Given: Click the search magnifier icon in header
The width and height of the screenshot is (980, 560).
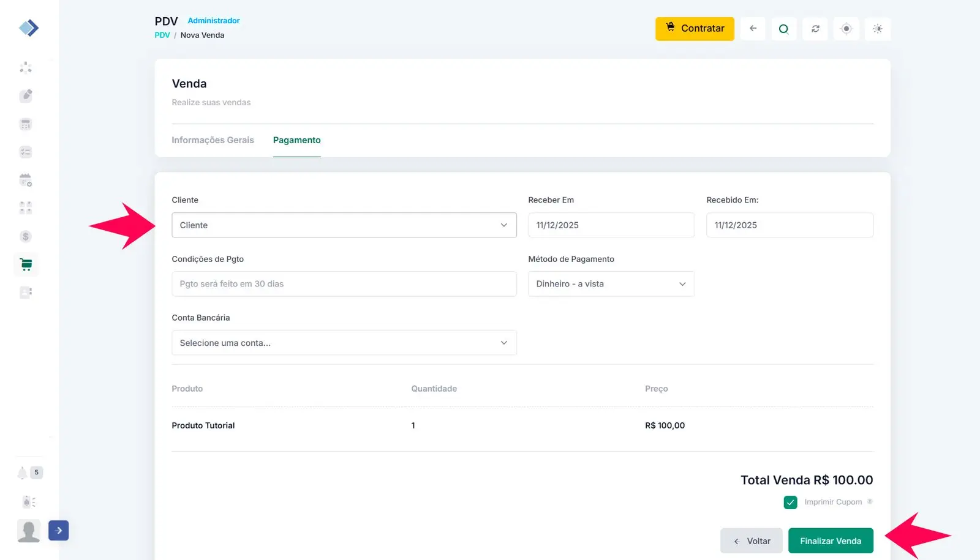Looking at the screenshot, I should coord(783,29).
